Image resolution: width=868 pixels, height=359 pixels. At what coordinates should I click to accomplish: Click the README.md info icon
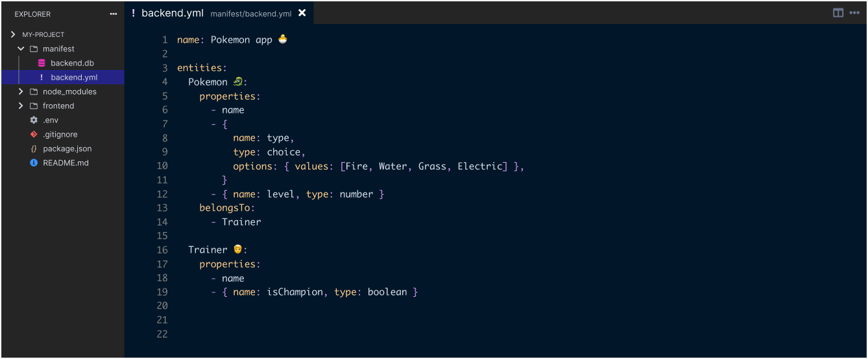(x=34, y=163)
